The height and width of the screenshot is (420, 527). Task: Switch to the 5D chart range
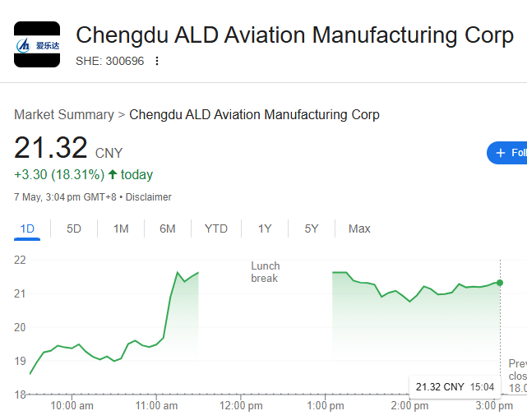(74, 228)
